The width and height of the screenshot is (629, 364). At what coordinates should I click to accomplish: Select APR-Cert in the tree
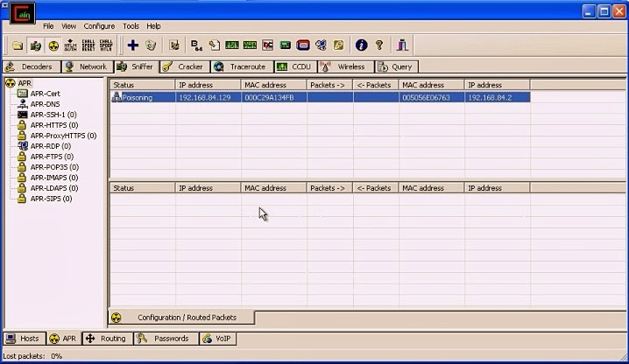point(45,94)
